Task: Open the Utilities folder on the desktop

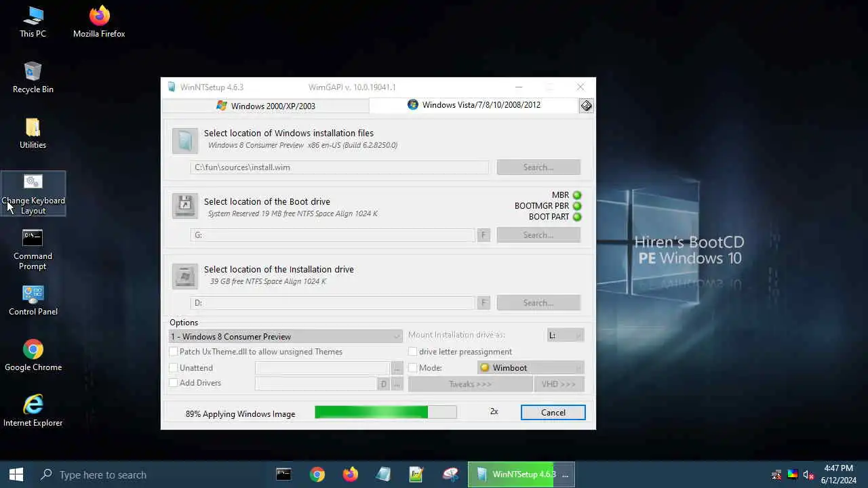Action: (33, 133)
